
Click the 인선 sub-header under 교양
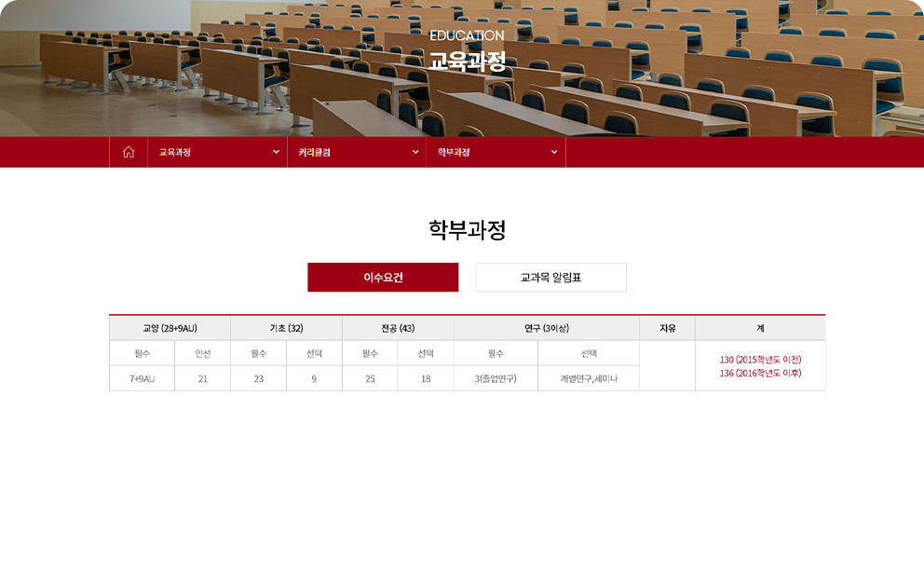click(x=202, y=353)
